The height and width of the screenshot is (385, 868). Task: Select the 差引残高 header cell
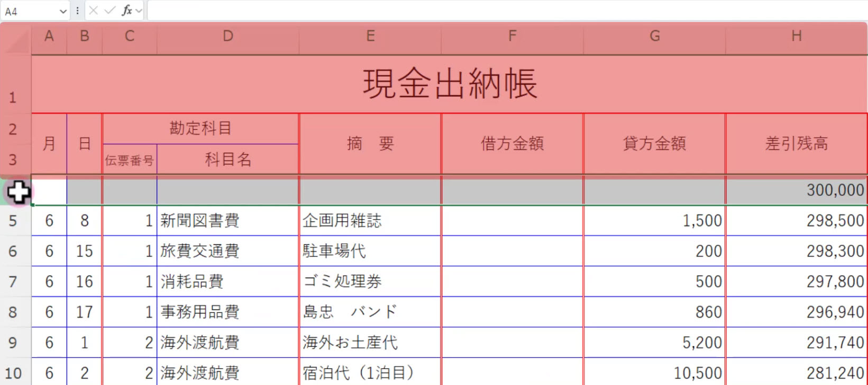tap(796, 143)
